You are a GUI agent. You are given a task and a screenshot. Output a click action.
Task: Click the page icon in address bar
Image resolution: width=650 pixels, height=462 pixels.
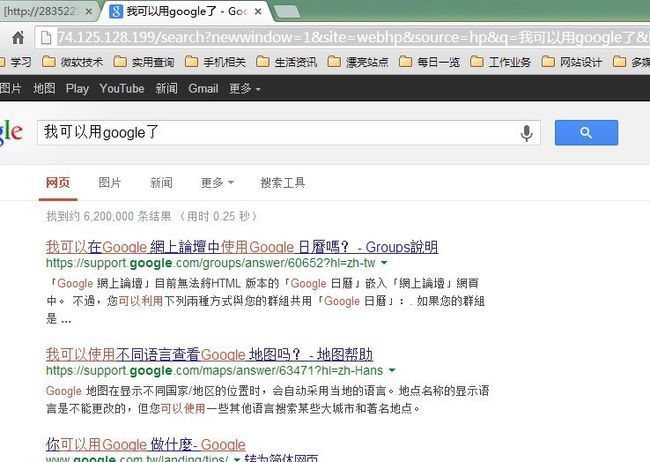click(x=46, y=38)
